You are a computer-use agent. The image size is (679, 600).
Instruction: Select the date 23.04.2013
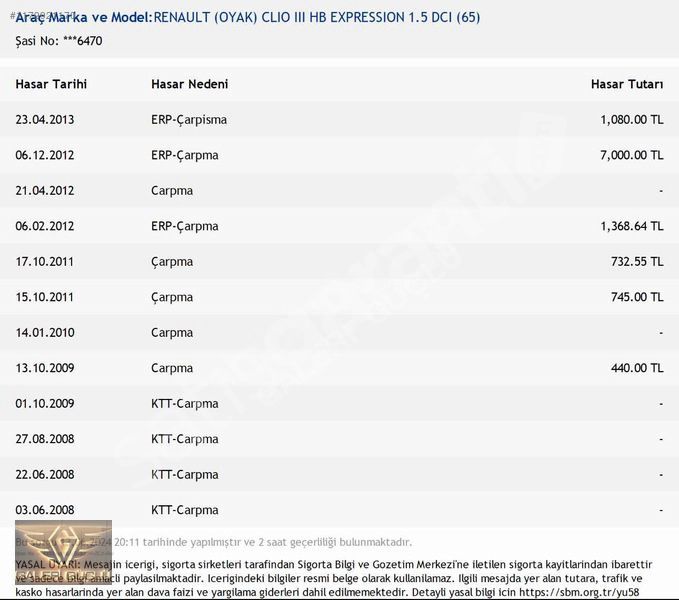coord(45,119)
